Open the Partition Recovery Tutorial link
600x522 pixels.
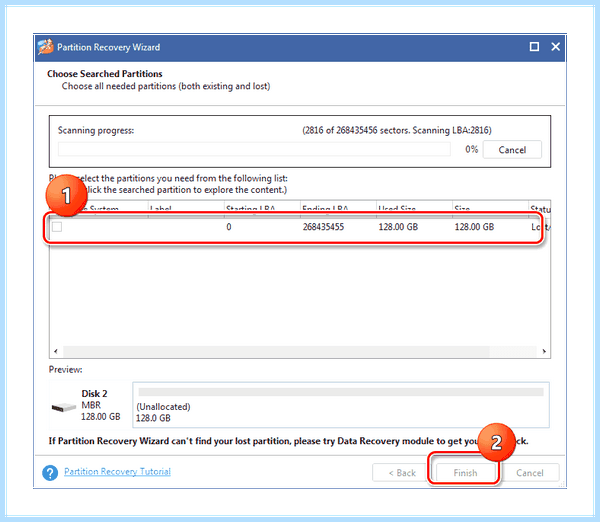pos(117,471)
